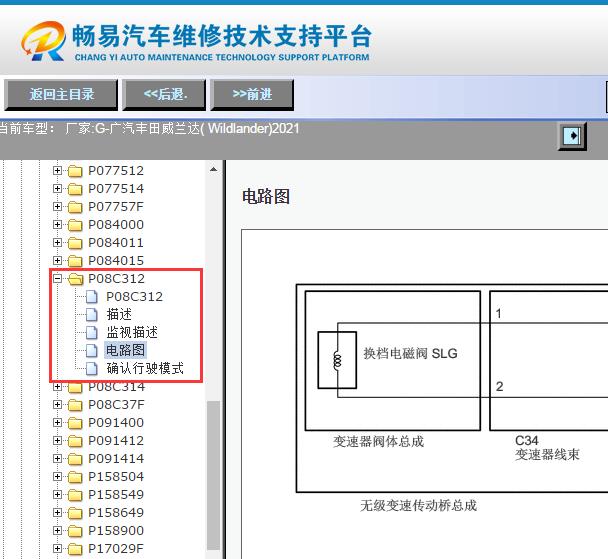Expand the P091400 folder
The height and width of the screenshot is (559, 608).
[x=57, y=423]
